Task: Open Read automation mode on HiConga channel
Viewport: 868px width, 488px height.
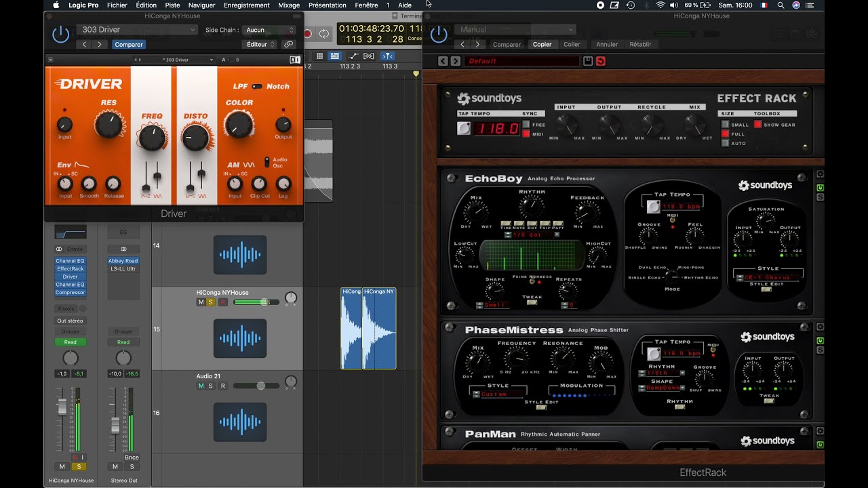Action: [71, 342]
